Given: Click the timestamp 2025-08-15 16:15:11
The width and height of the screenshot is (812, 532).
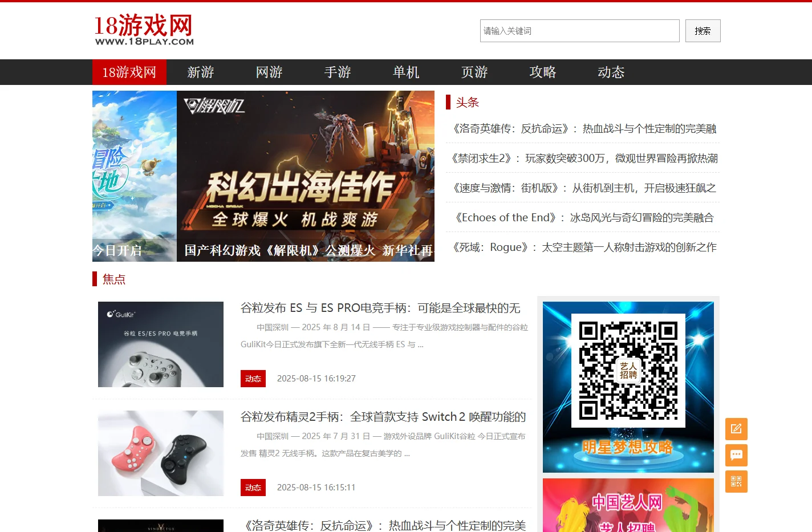Looking at the screenshot, I should click(316, 488).
